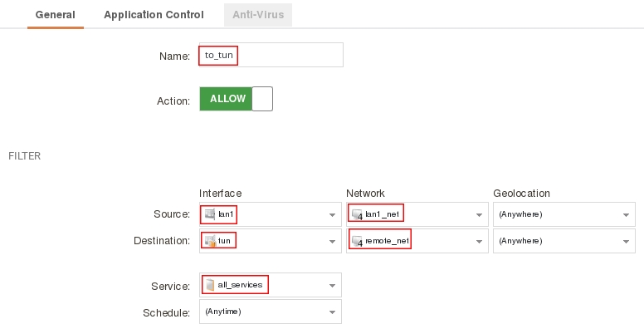Switch to the Application Control tab
Viewport: 644px width, 324px height.
pyautogui.click(x=154, y=15)
